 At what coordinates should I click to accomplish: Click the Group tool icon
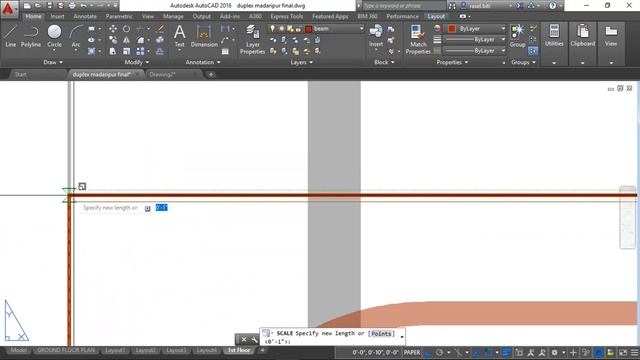(518, 36)
